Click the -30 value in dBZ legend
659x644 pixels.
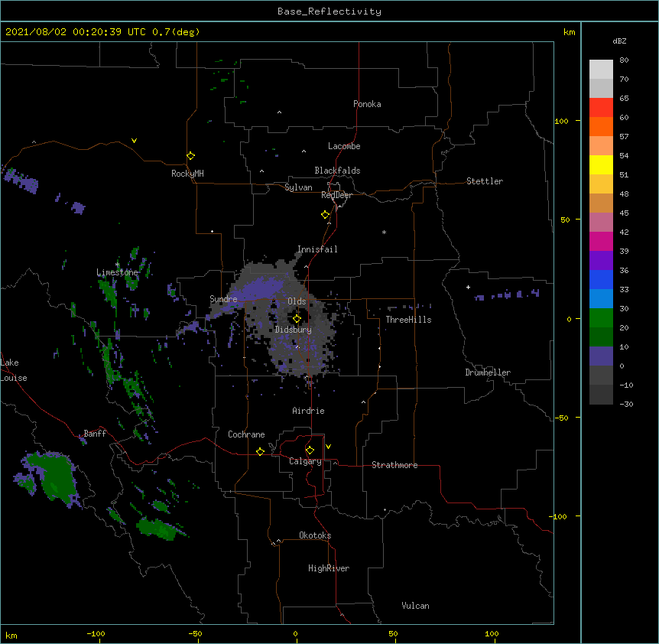pos(626,404)
